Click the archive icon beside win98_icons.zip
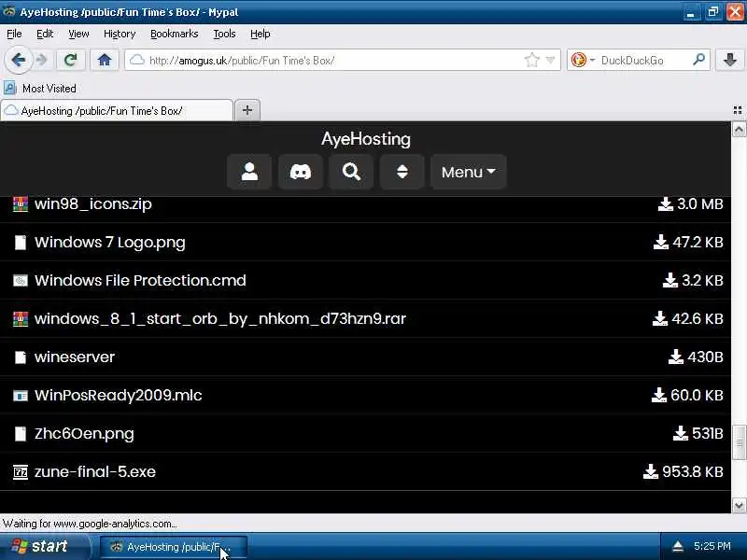 pos(20,203)
